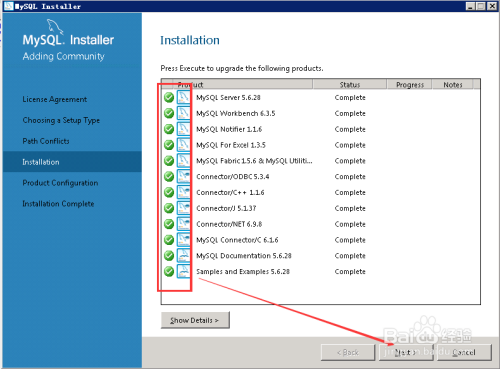Click green check icon for Connector/J 5.1.37
500x369 pixels.
click(169, 208)
